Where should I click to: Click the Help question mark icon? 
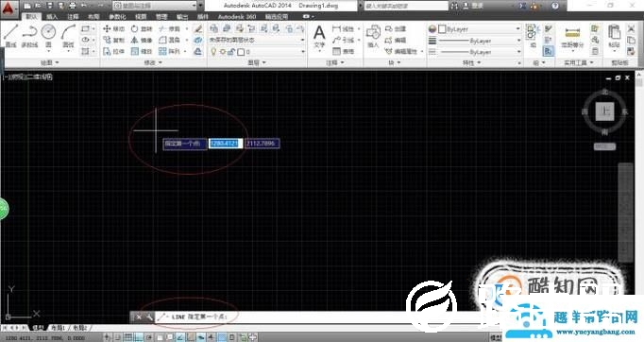[555, 6]
